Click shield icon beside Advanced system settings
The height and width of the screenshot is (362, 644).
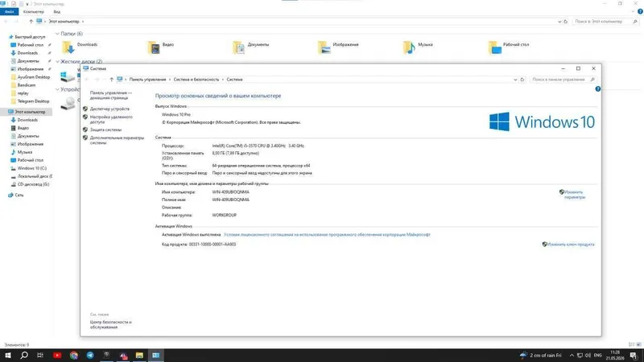pos(85,138)
